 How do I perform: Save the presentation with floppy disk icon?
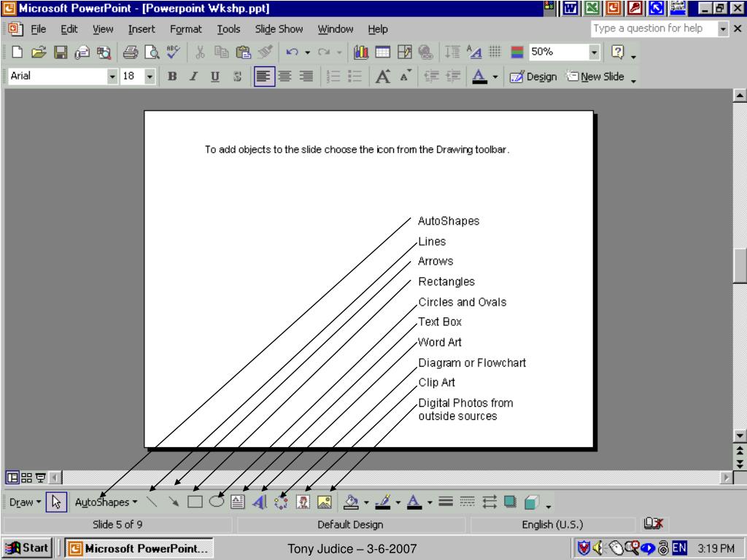click(x=61, y=52)
